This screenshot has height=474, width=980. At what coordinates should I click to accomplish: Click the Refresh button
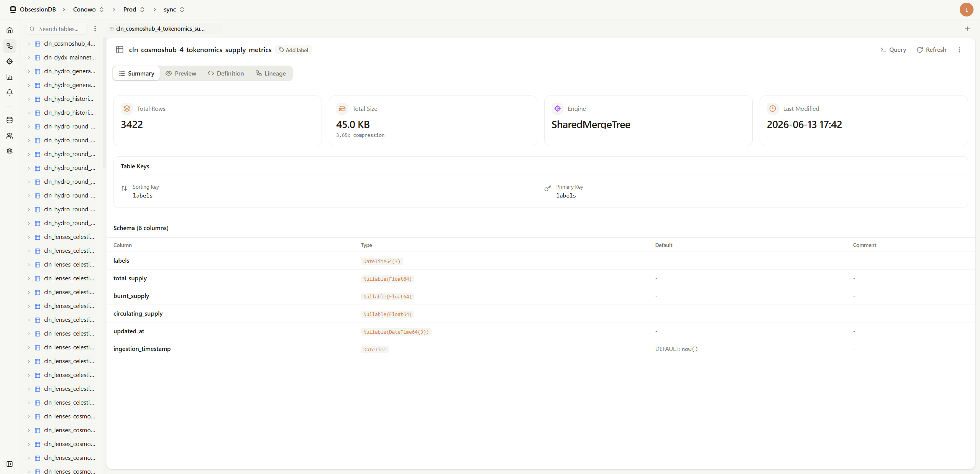click(931, 50)
